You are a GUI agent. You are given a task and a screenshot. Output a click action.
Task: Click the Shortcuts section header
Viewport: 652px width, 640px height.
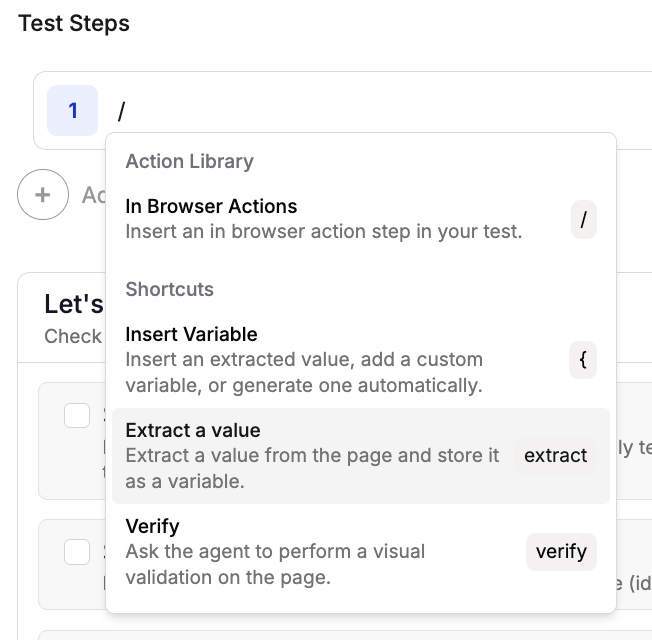coord(169,290)
